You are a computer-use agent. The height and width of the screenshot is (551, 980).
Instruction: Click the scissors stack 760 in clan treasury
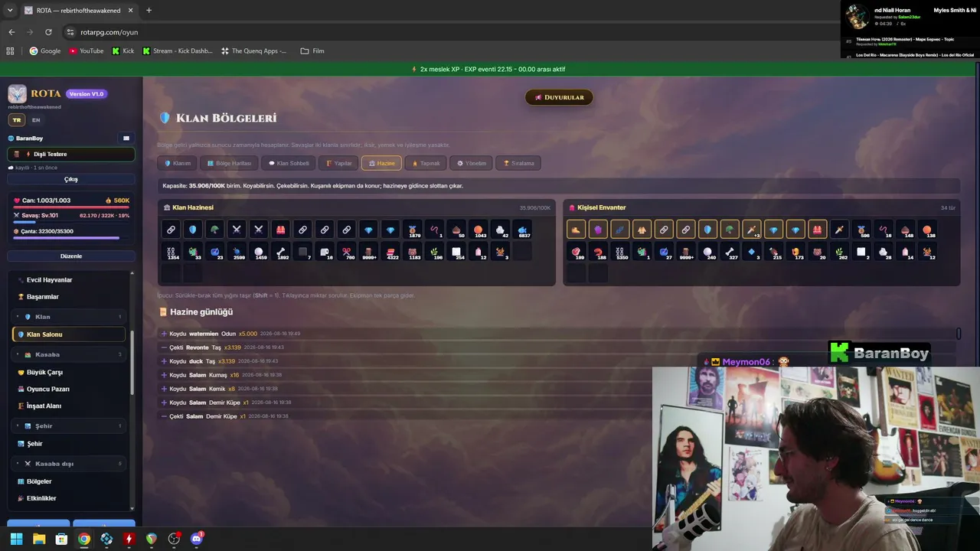pos(347,252)
